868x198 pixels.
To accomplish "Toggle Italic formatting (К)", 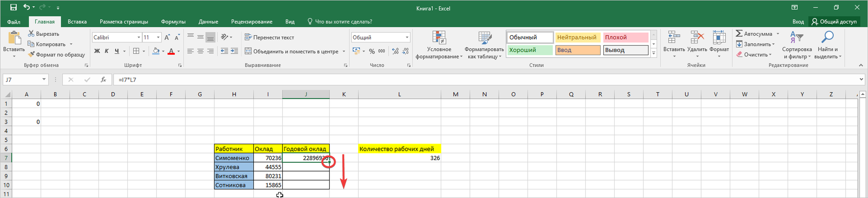I will pos(106,51).
